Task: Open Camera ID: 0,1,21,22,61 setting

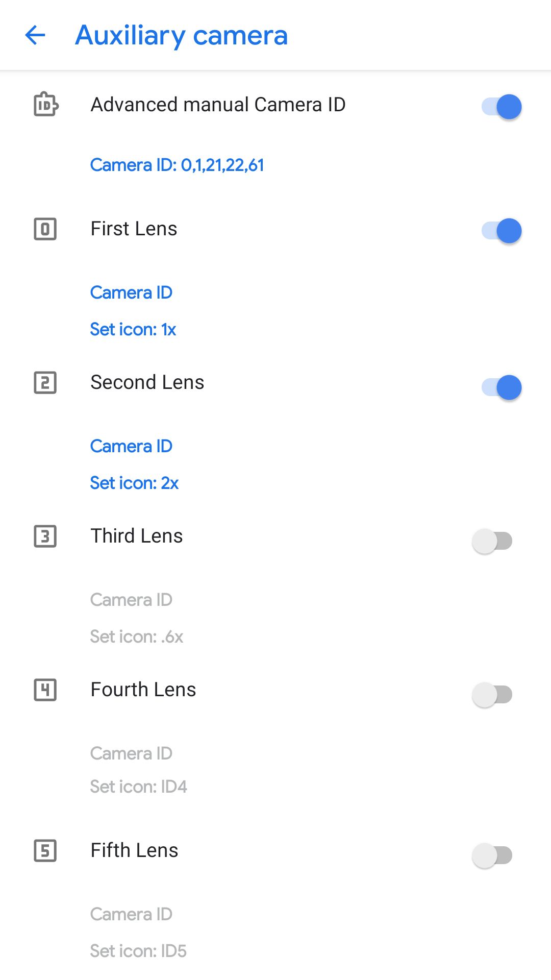Action: tap(177, 165)
